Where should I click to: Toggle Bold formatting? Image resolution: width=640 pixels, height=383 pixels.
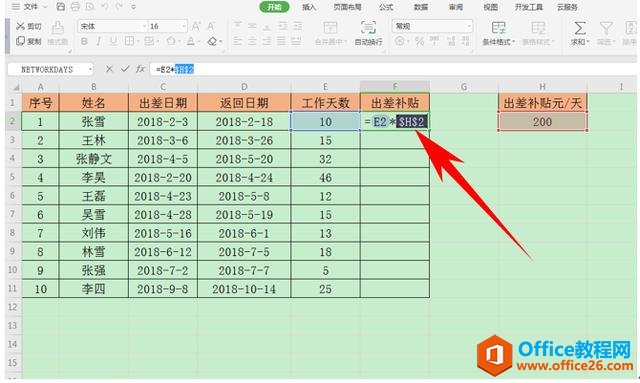pyautogui.click(x=84, y=41)
